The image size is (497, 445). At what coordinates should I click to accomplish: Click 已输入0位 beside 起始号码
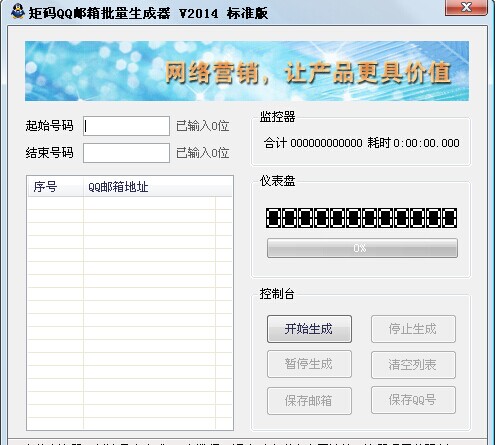203,126
